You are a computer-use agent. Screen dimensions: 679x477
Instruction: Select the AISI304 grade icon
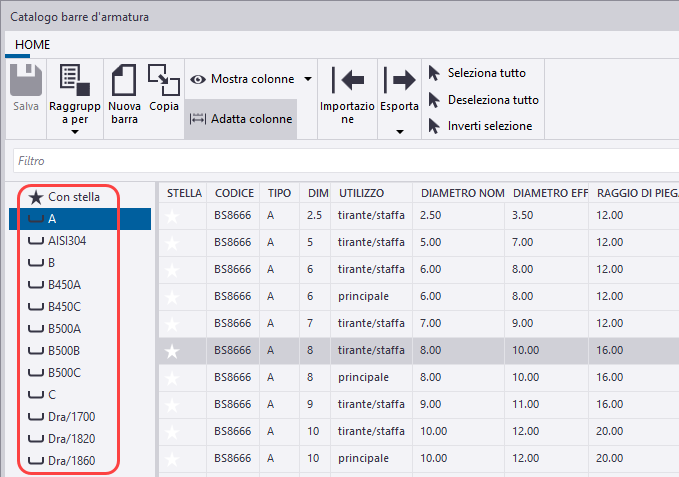pos(36,241)
